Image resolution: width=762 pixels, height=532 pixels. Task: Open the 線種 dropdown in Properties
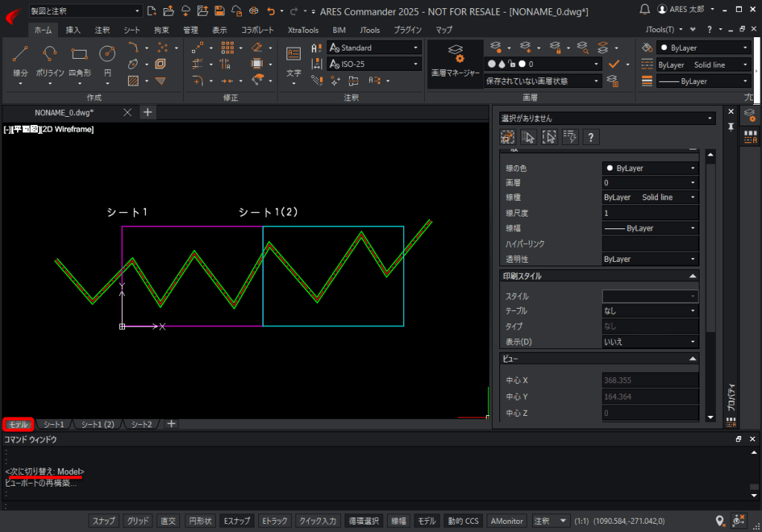[650, 197]
